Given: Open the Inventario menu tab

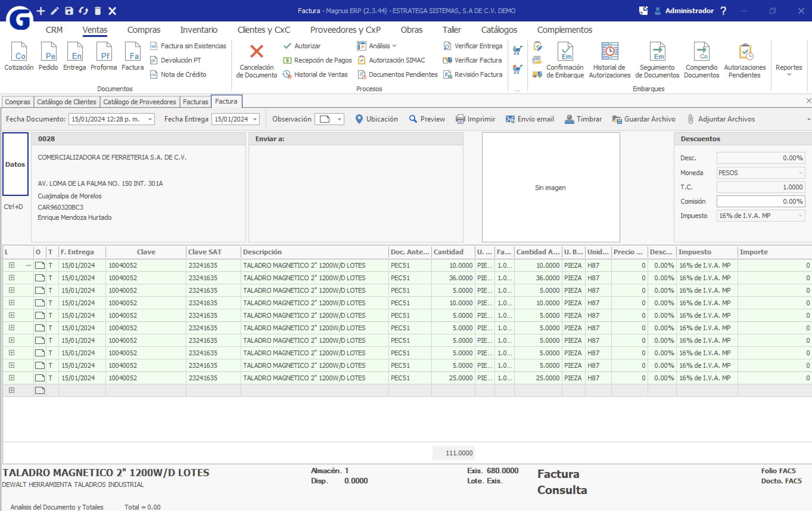Looking at the screenshot, I should coord(198,30).
